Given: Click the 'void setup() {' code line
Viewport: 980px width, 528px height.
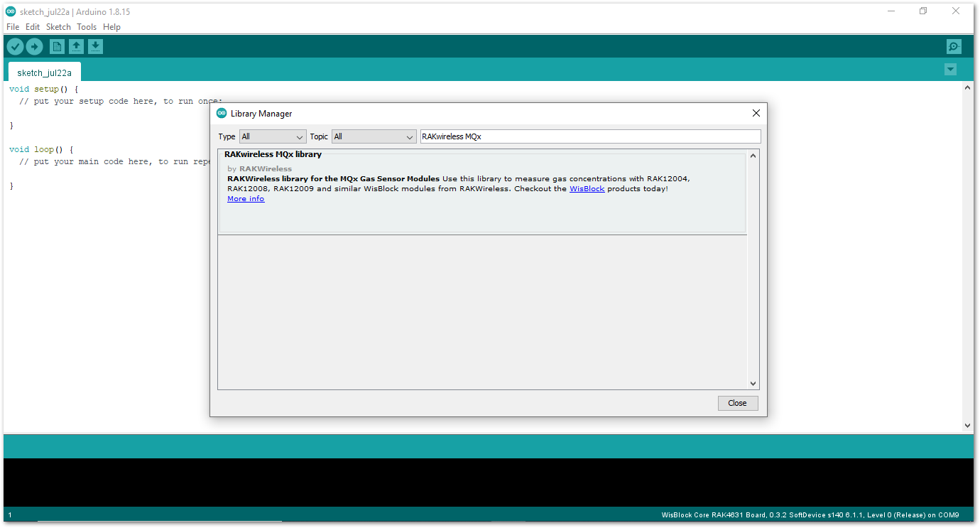Looking at the screenshot, I should [43, 90].
